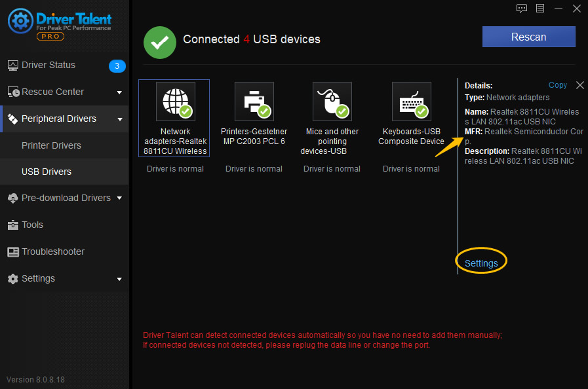The image size is (588, 389).
Task: Copy the device details
Action: click(x=558, y=85)
